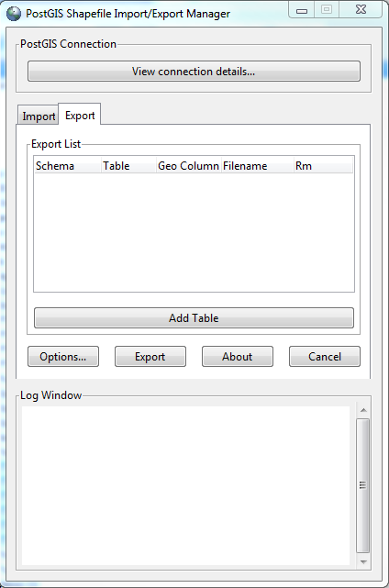Click the Log Window scrollbar up arrow
Screen dimensions: 389x588
(363, 410)
